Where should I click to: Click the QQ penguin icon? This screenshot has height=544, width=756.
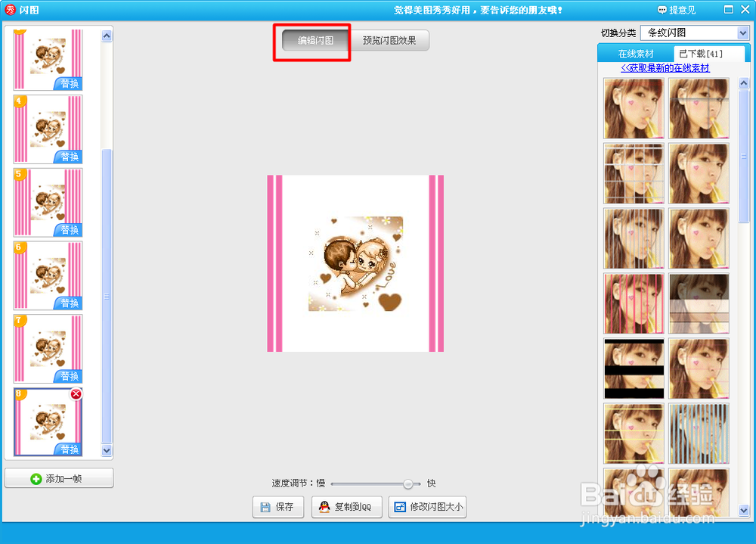tap(324, 507)
